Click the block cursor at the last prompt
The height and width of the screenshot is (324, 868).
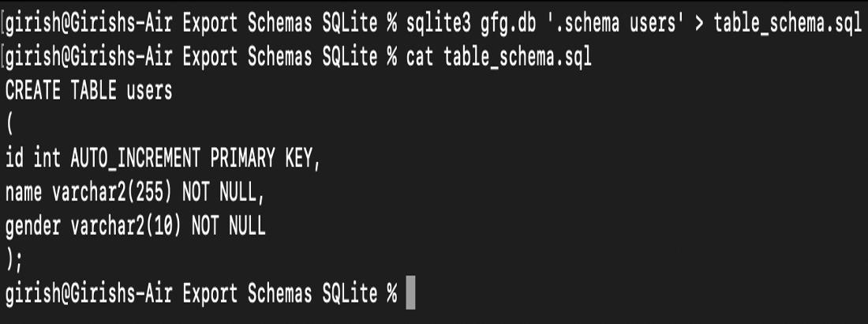[410, 295]
